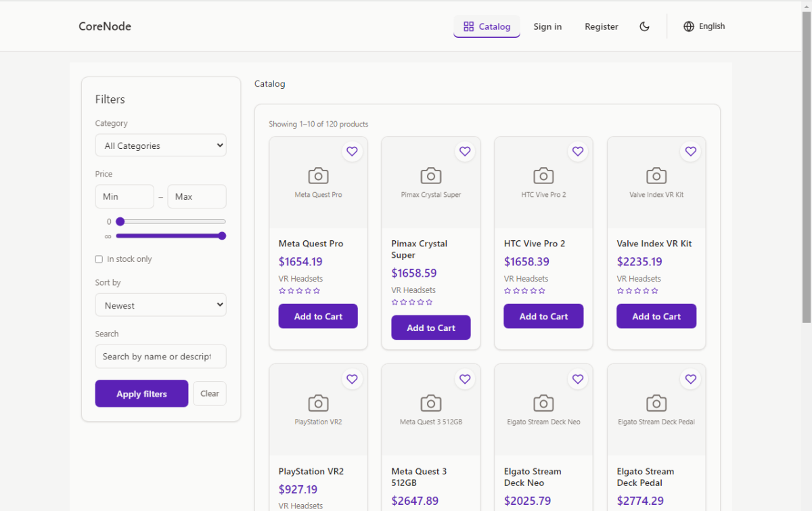This screenshot has width=812, height=511.
Task: Click the maximum price slider handle
Action: pyautogui.click(x=222, y=236)
